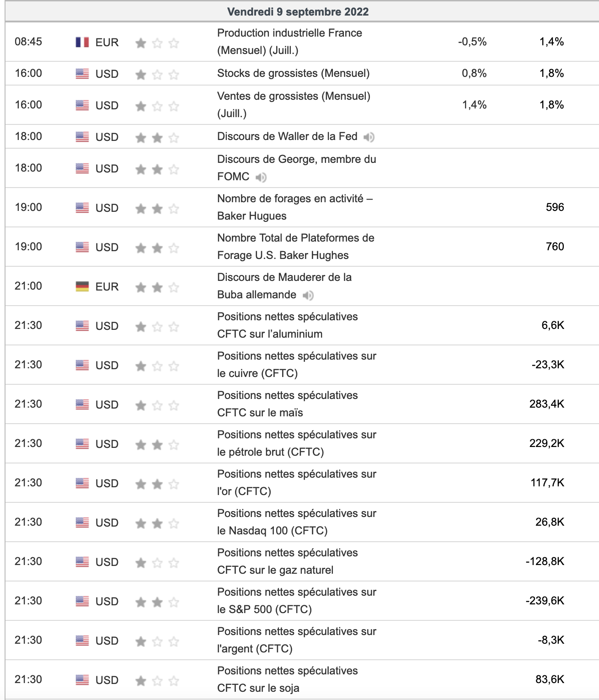Click importance stars for the pétrole brut row

click(157, 444)
